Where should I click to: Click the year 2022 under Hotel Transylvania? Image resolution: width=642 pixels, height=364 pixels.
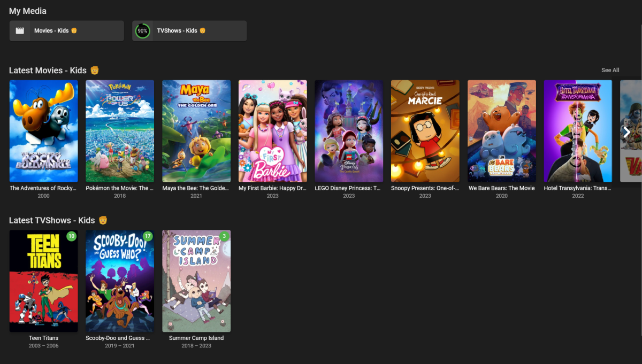point(578,196)
